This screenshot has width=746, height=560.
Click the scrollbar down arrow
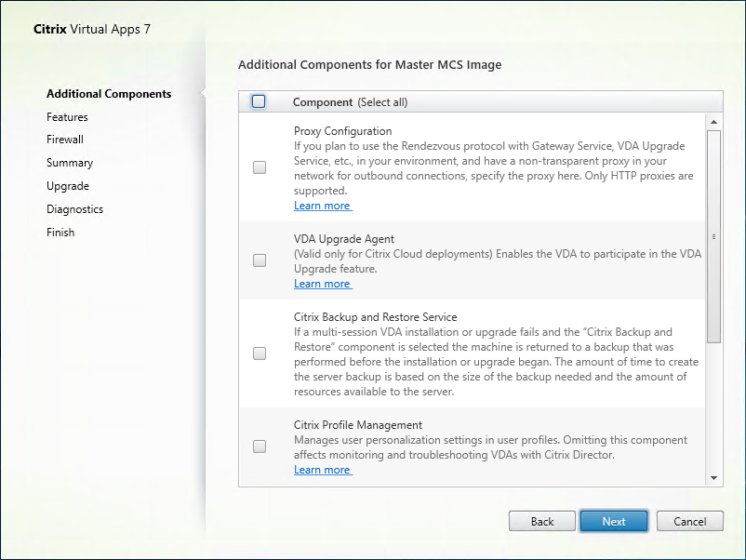tap(713, 478)
